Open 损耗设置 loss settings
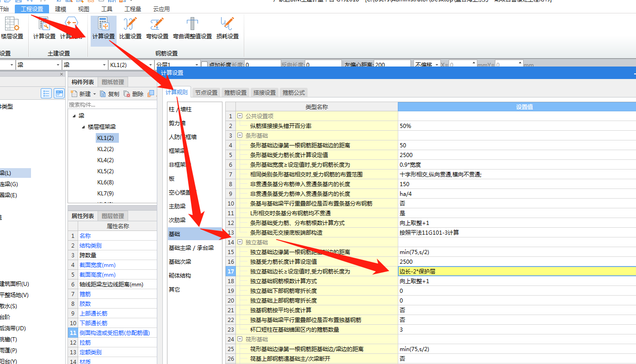636x364 pixels. (228, 28)
